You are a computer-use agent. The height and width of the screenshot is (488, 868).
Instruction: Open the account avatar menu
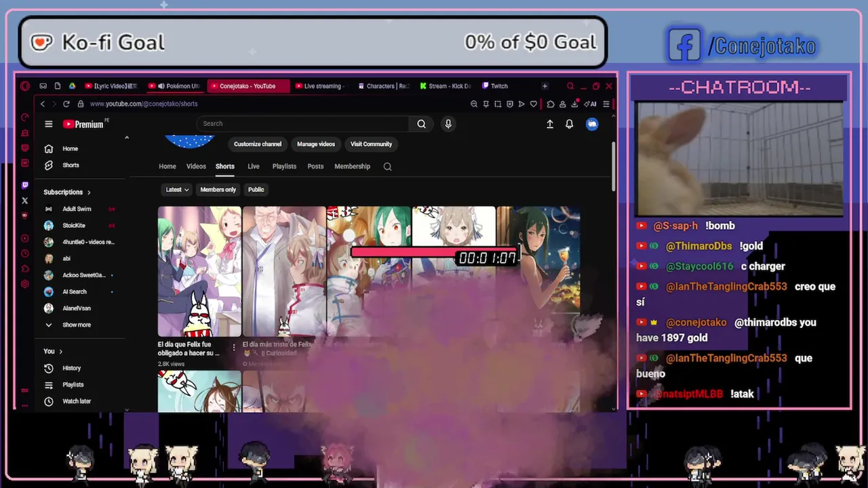point(592,124)
